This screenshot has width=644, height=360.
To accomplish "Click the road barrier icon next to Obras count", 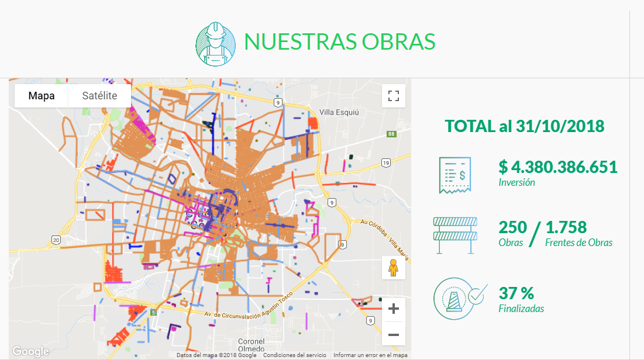I will point(454,234).
